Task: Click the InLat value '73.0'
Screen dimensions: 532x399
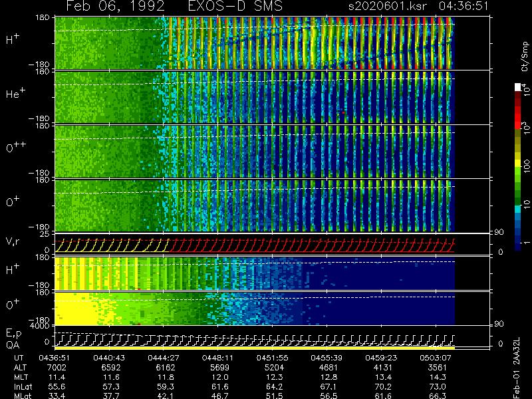Action: (x=437, y=387)
